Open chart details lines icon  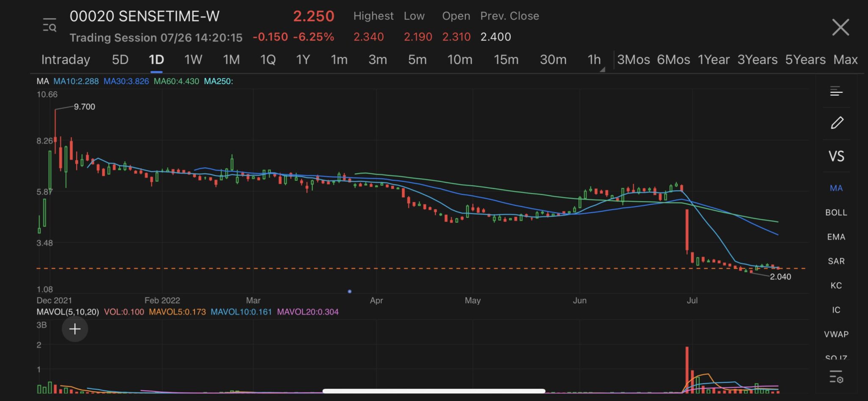[836, 91]
